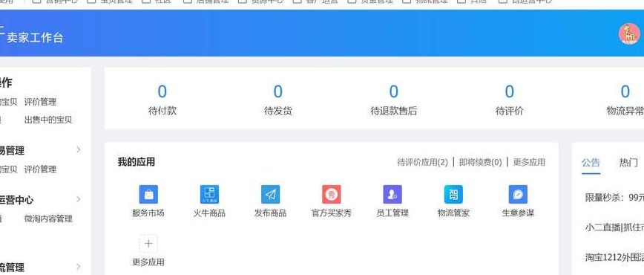644x275 pixels.
Task: Open 评价管理 above 出售中的宝贝
Action: point(40,102)
